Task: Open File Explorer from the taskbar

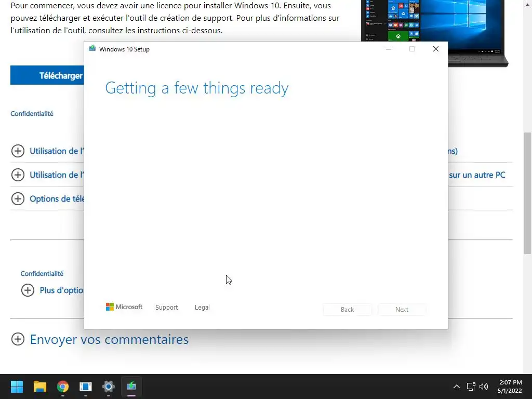Action: [x=39, y=387]
